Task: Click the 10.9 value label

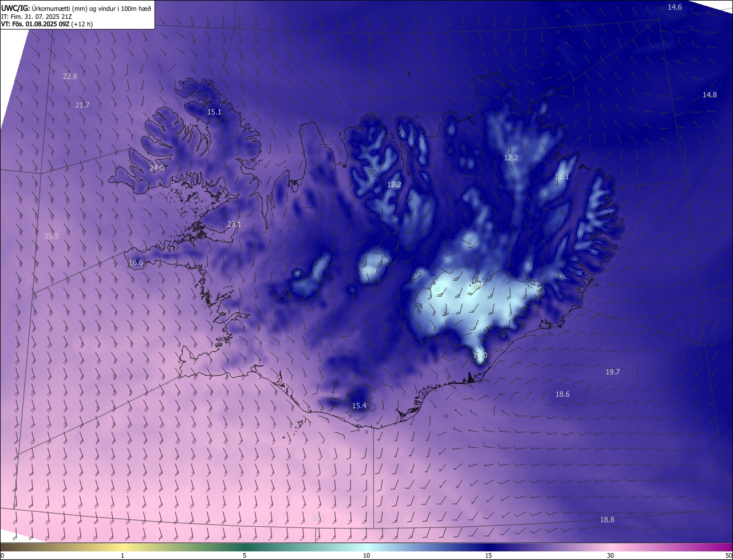Action: 369,271
